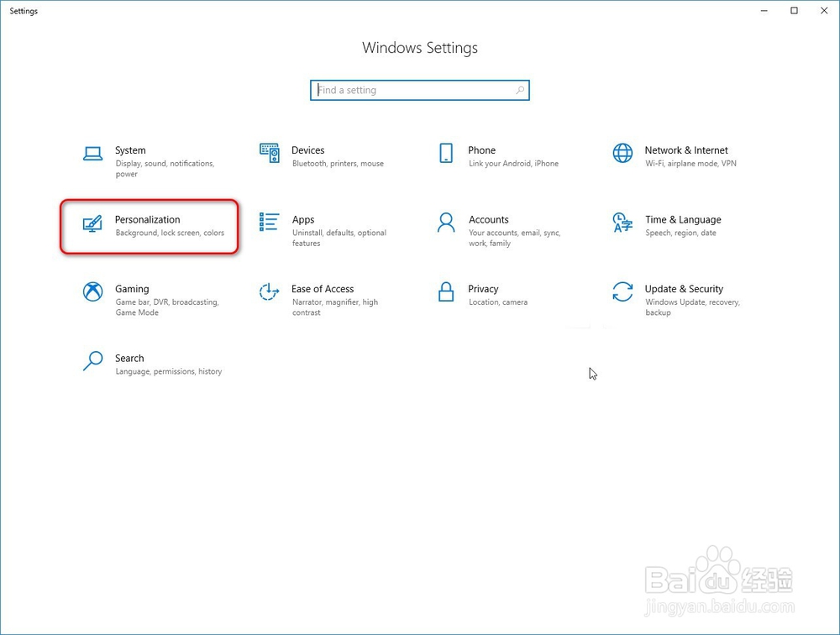Minimize the Settings window
Screen dimensions: 840x635
[x=764, y=11]
